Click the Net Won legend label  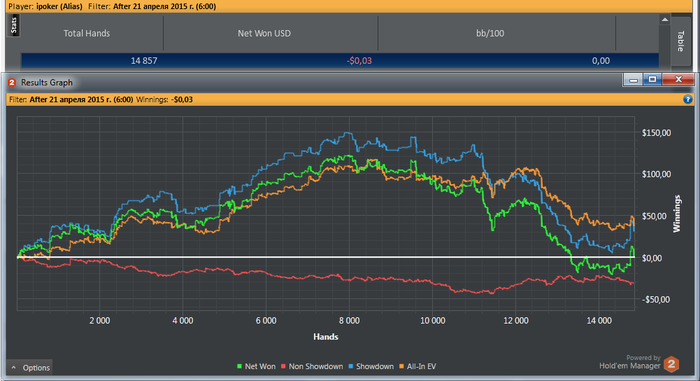pyautogui.click(x=260, y=366)
